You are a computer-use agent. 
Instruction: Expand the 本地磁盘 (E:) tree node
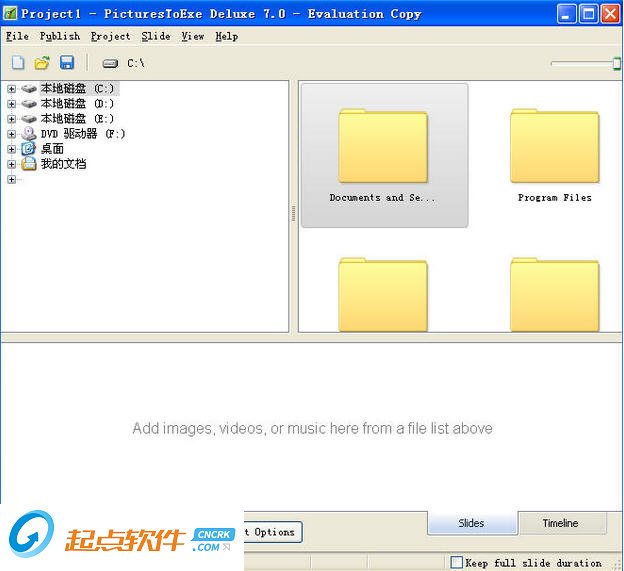[x=12, y=119]
